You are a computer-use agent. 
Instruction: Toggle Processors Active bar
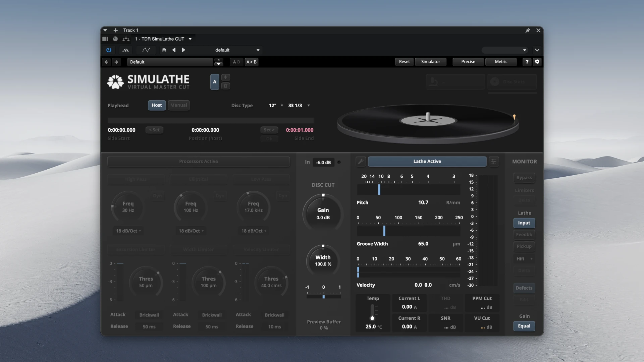[x=199, y=162]
